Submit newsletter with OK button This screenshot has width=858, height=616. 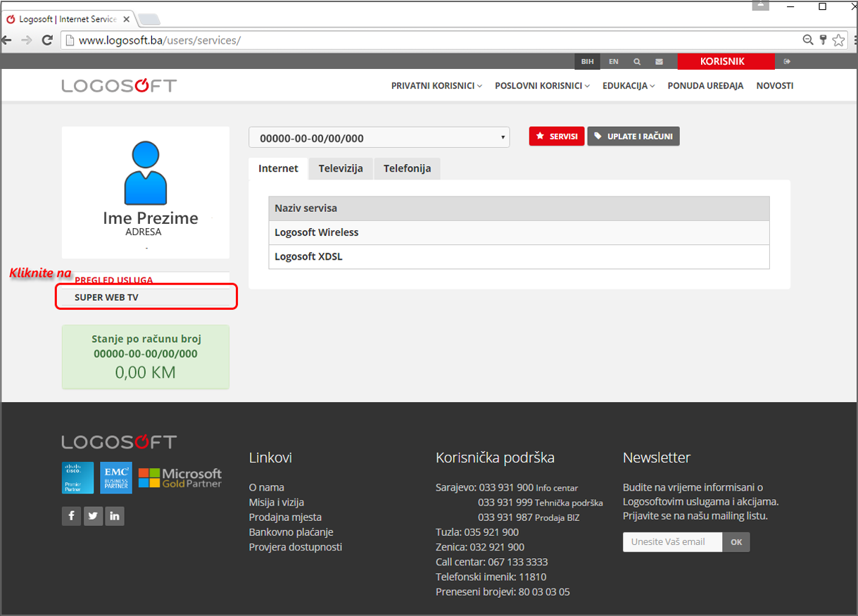pyautogui.click(x=736, y=542)
